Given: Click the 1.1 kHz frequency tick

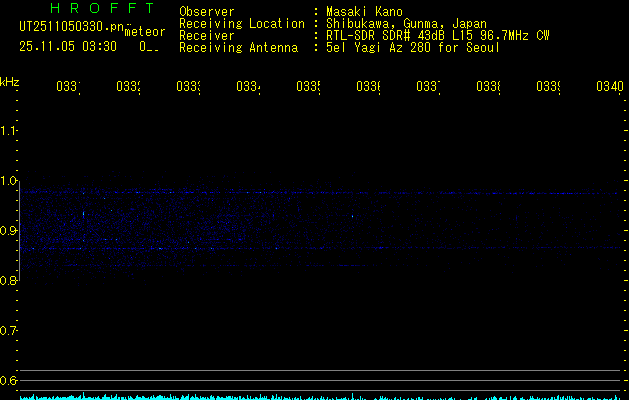Looking at the screenshot, I should click(x=10, y=131).
